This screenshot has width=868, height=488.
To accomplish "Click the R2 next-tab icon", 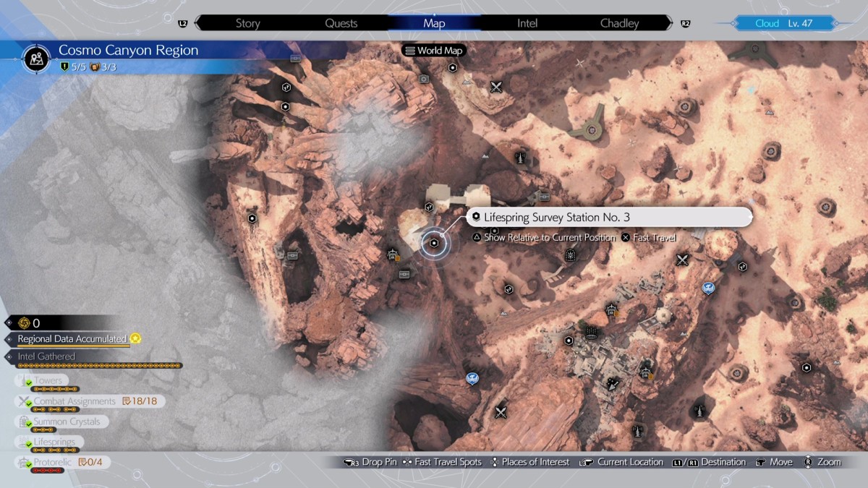I will pos(685,24).
